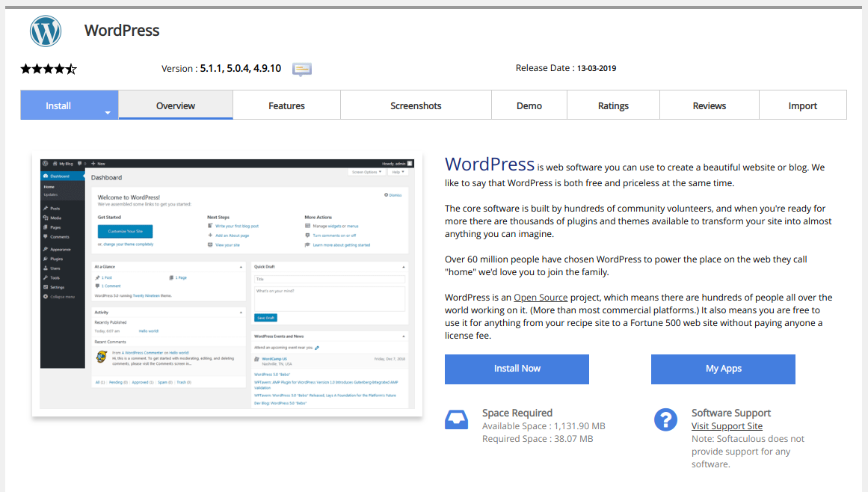Viewport: 868px width, 492px height.
Task: Click the Install Now button
Action: (517, 369)
